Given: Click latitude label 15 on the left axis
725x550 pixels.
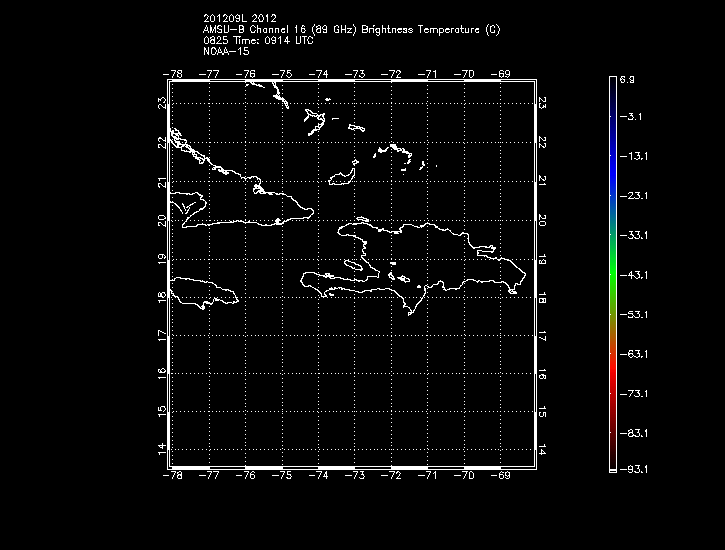Looking at the screenshot, I should point(162,411).
